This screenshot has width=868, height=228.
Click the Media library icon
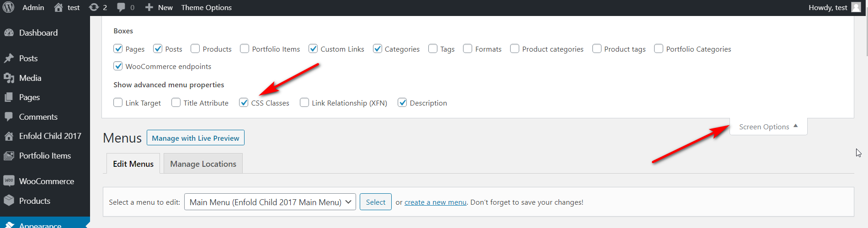(x=9, y=78)
